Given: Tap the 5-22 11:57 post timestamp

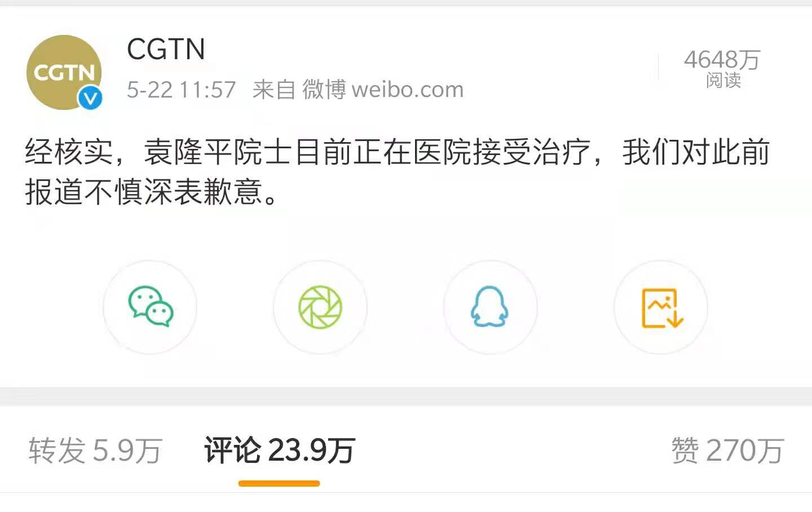Looking at the screenshot, I should tap(181, 90).
